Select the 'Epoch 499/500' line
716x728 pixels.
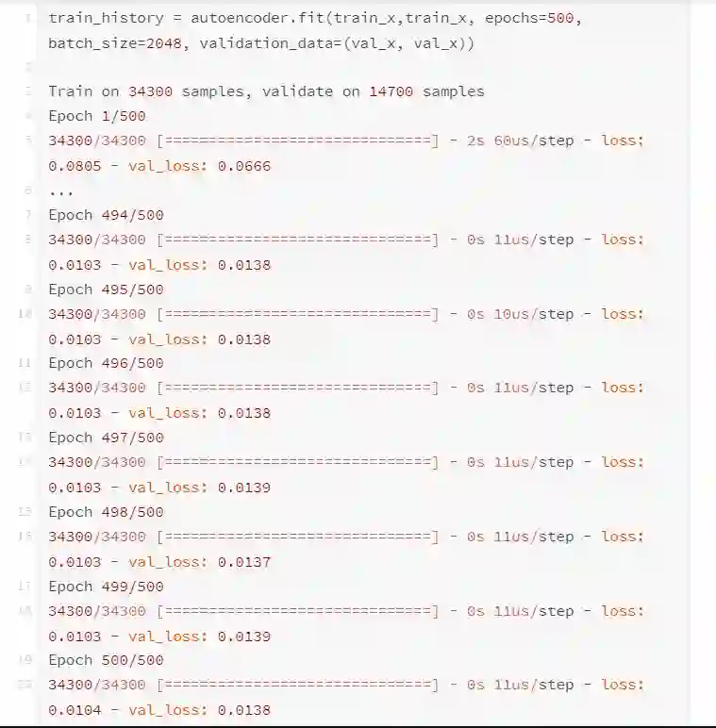(106, 586)
